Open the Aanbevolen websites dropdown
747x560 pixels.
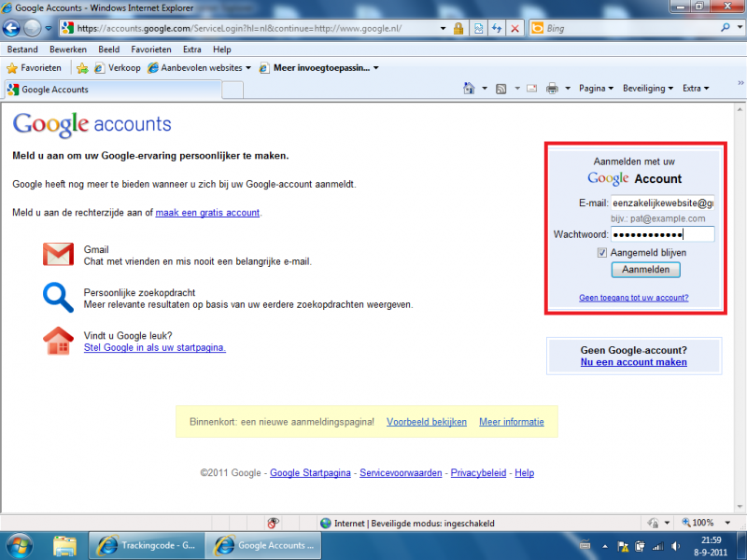200,68
